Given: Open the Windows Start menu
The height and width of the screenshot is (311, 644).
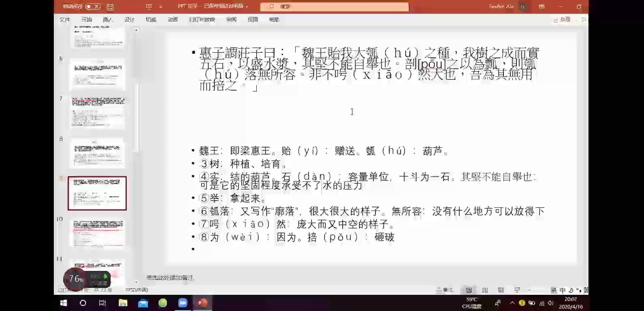Looking at the screenshot, I should coord(64,303).
